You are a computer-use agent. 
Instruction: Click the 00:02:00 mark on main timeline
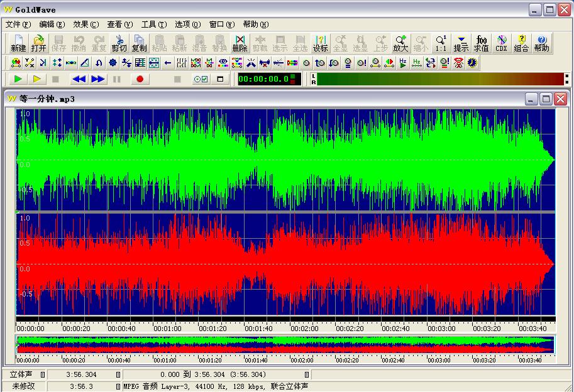click(304, 329)
